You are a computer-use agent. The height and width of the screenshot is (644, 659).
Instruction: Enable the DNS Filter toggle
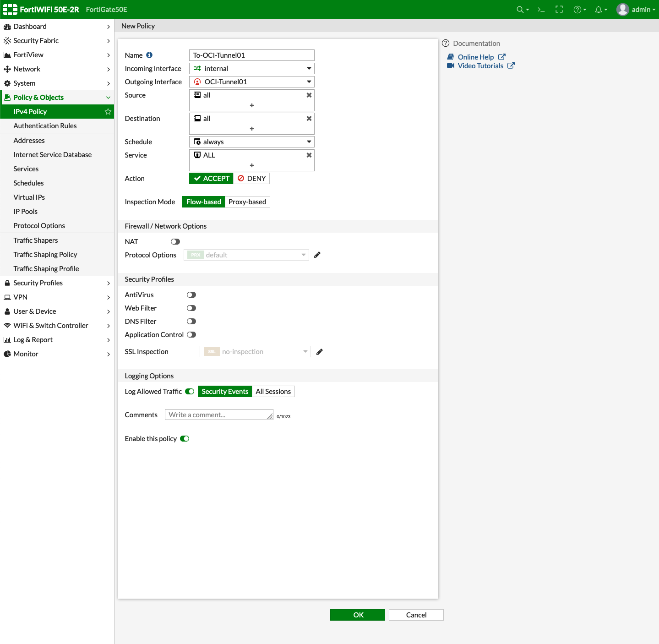click(191, 322)
